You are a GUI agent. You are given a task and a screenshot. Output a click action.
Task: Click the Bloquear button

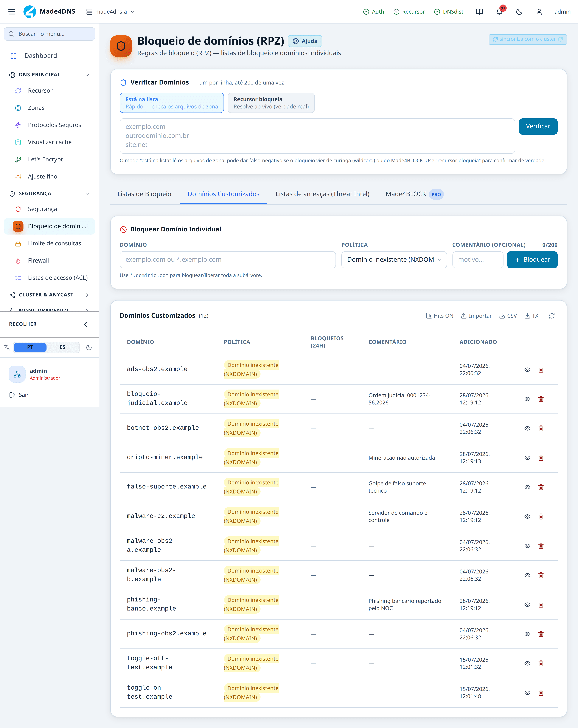coord(532,260)
